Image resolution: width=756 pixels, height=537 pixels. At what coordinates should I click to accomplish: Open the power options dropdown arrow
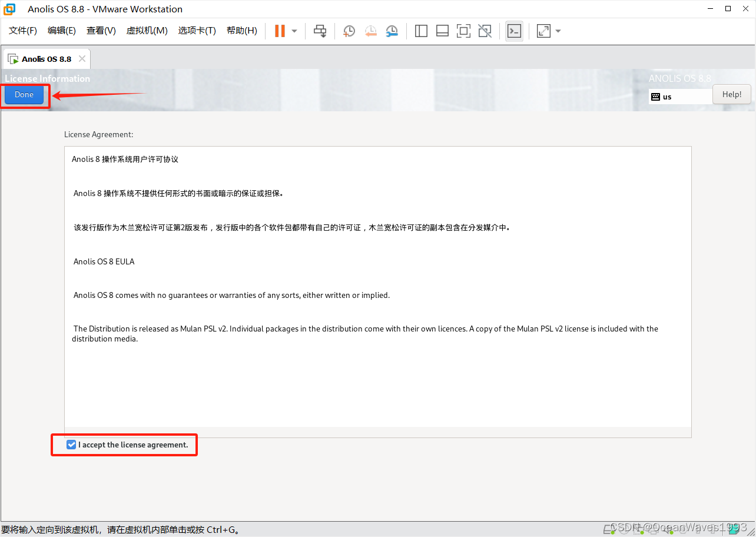[x=294, y=31]
